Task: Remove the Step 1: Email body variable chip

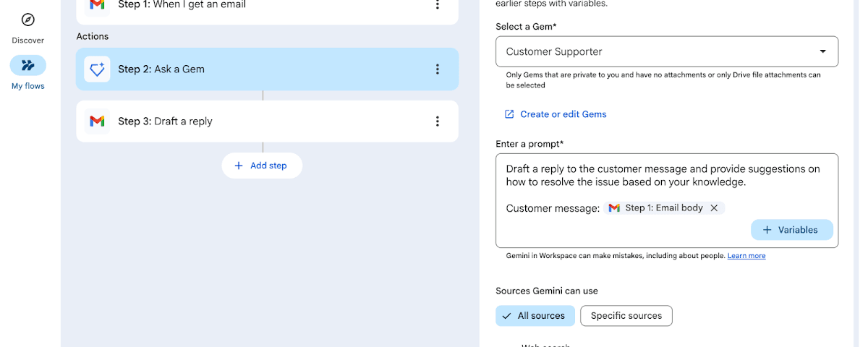Action: point(714,208)
